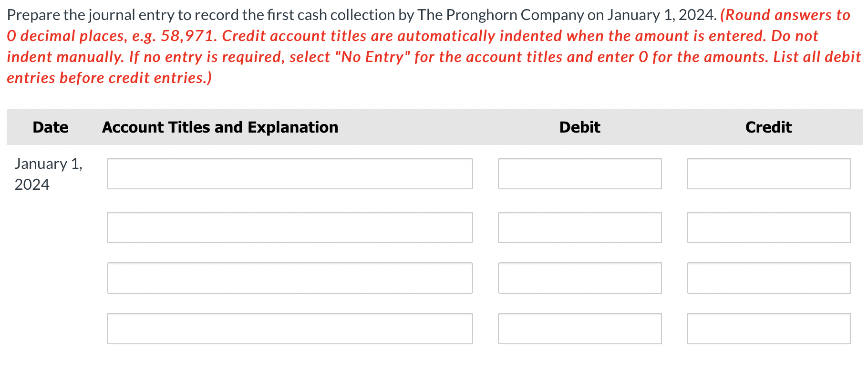Open the first row account title dropdown
Viewport: 868px width, 371px height.
[289, 174]
